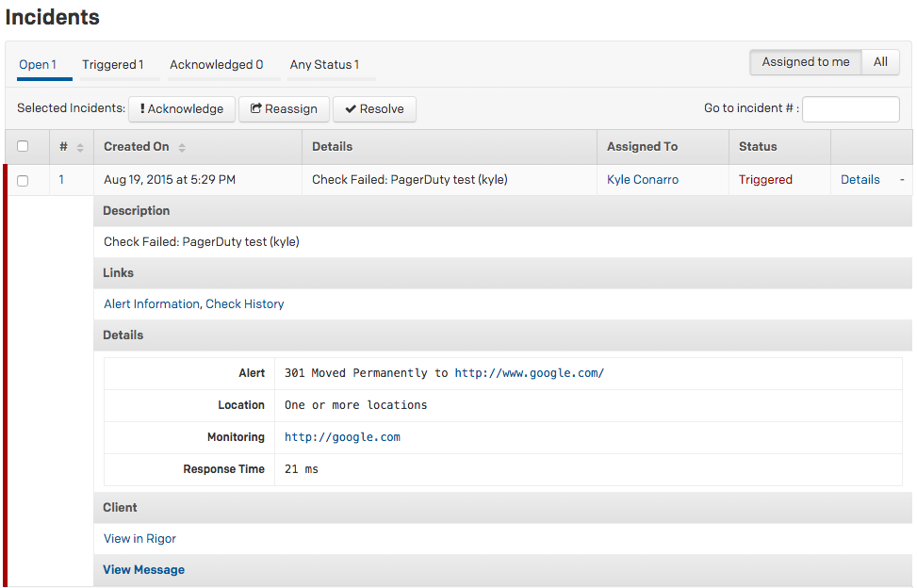Viewport: 917px width, 588px height.
Task: Open the Details link for incident 1
Action: pos(860,179)
